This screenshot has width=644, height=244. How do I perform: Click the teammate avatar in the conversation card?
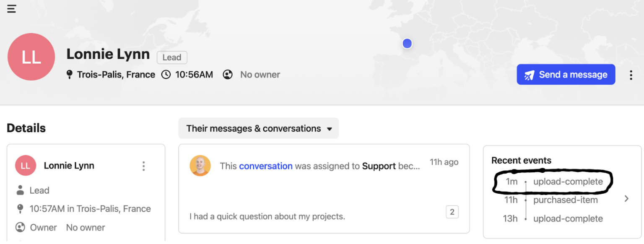(200, 166)
